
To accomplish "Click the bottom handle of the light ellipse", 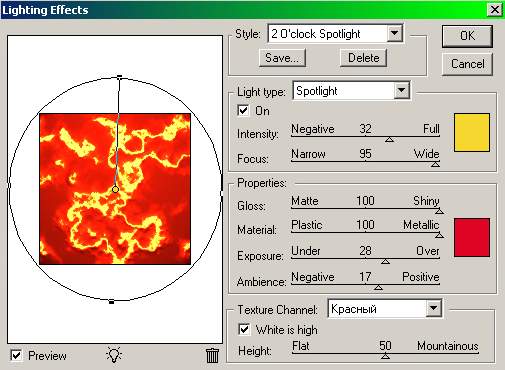I will pos(112,302).
